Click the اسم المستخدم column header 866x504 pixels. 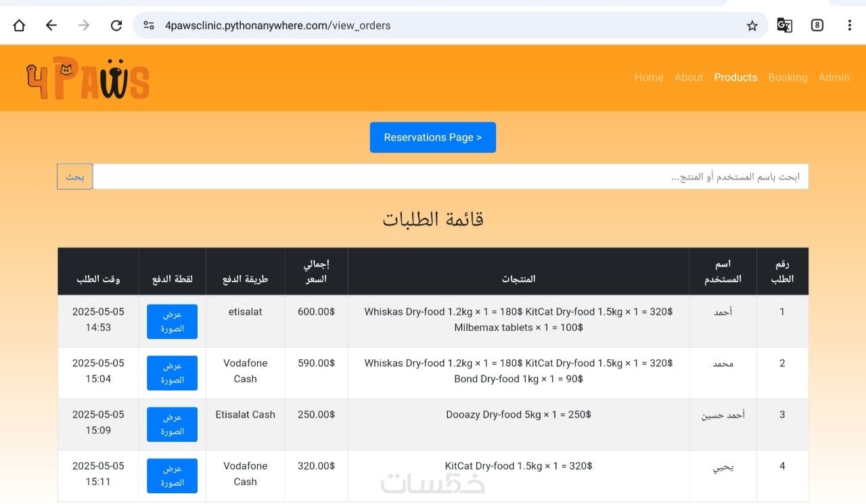(723, 271)
